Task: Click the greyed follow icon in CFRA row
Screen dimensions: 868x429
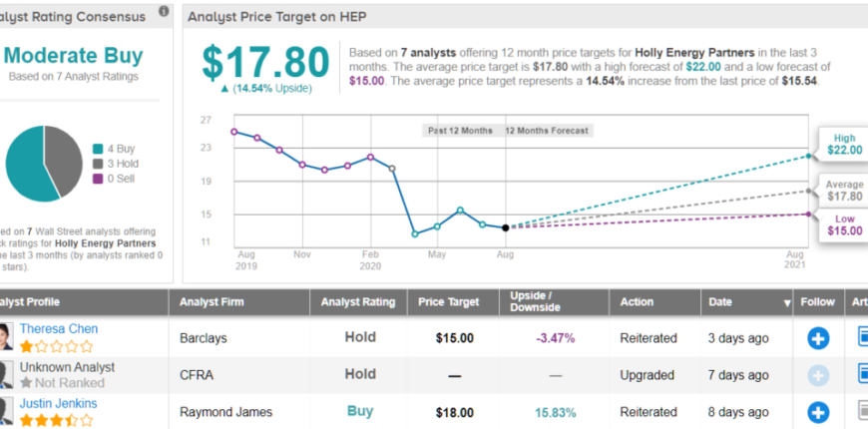Action: click(x=818, y=375)
